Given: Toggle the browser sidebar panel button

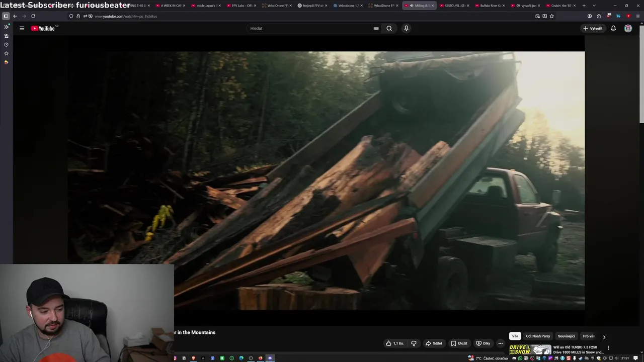Looking at the screenshot, I should [6, 16].
